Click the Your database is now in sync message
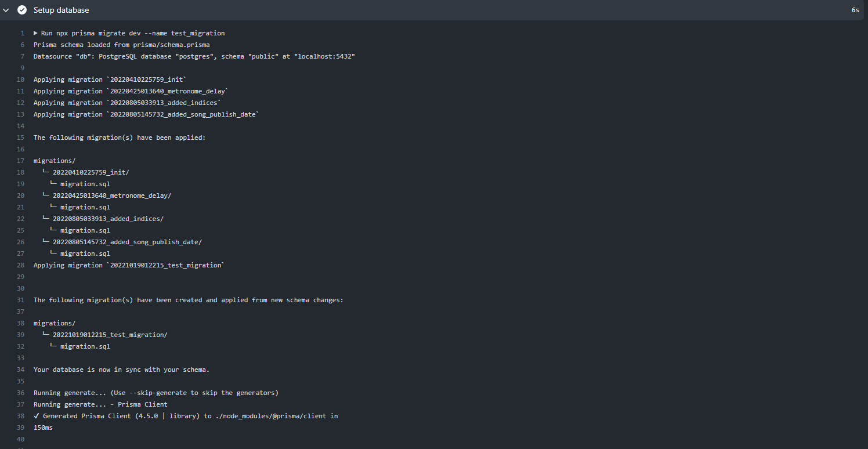 (x=121, y=370)
